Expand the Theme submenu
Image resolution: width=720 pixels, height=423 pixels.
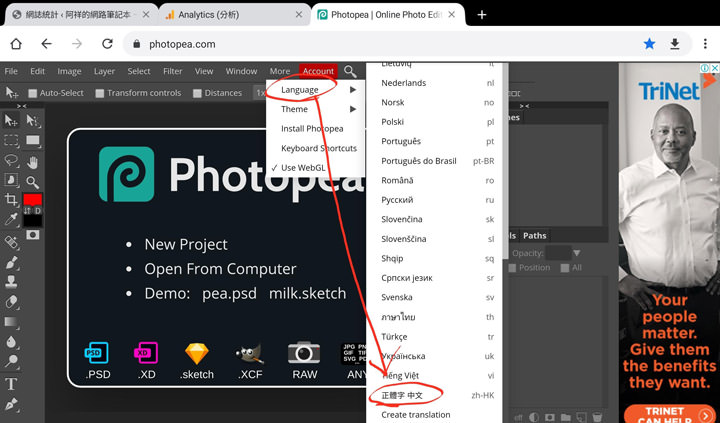(294, 109)
